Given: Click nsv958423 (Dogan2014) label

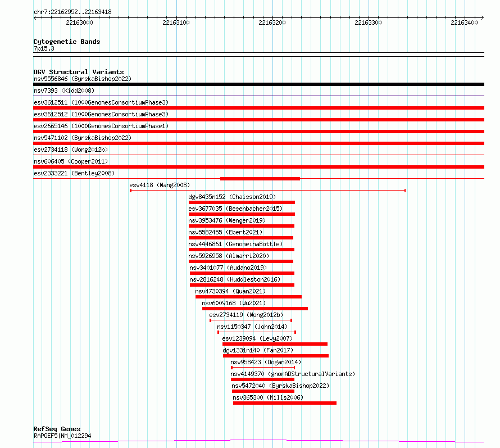Looking at the screenshot, I should click(x=266, y=362).
